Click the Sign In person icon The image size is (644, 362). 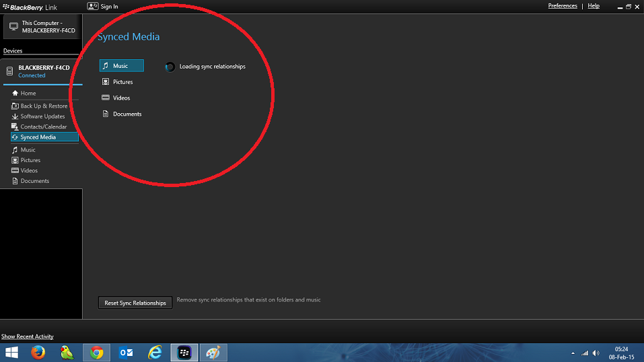93,6
